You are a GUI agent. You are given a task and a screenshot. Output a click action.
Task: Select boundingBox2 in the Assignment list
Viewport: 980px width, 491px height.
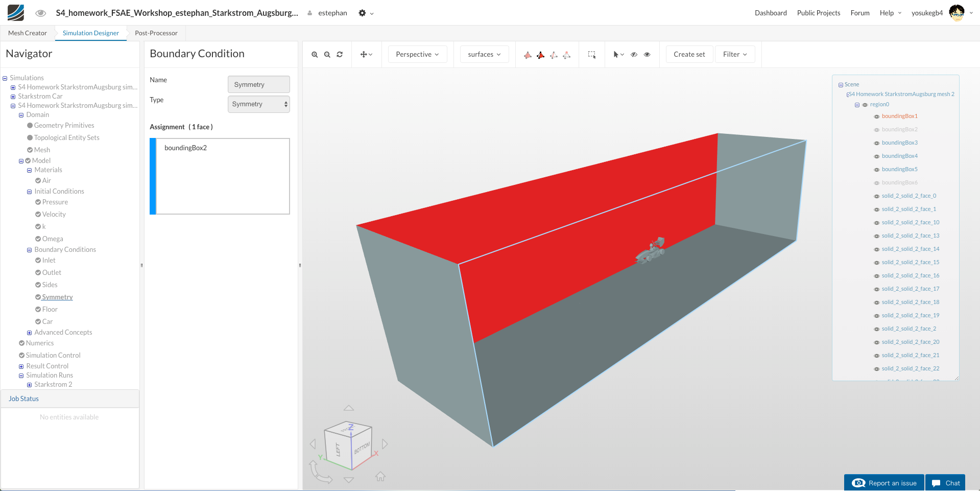pyautogui.click(x=186, y=148)
